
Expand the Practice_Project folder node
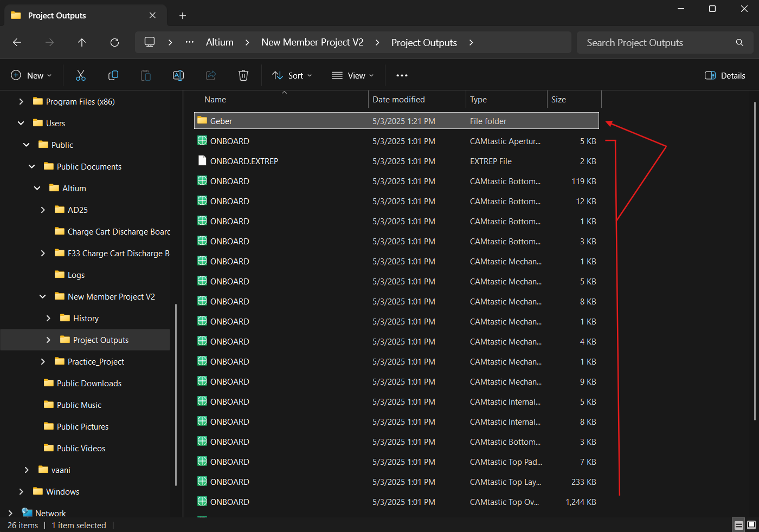pyautogui.click(x=43, y=361)
